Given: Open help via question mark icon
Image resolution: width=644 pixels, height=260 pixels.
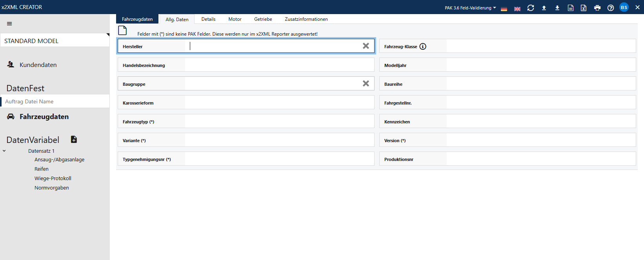Looking at the screenshot, I should pyautogui.click(x=611, y=8).
